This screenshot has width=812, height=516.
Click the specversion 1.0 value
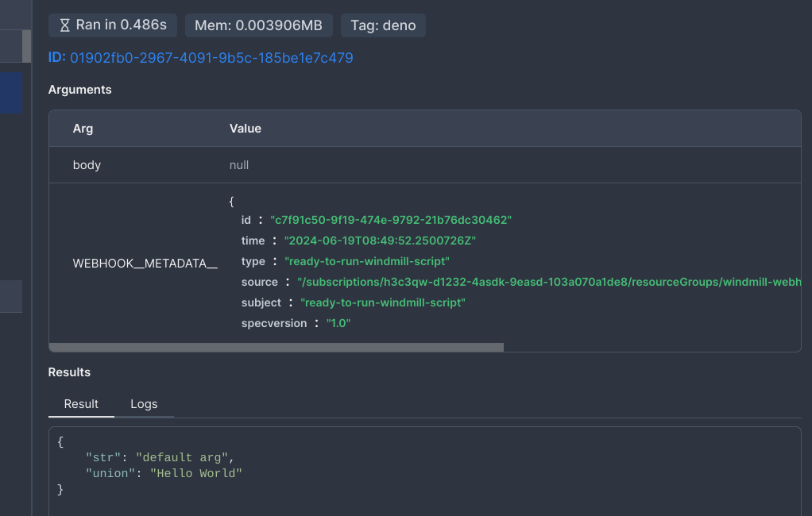coord(338,323)
